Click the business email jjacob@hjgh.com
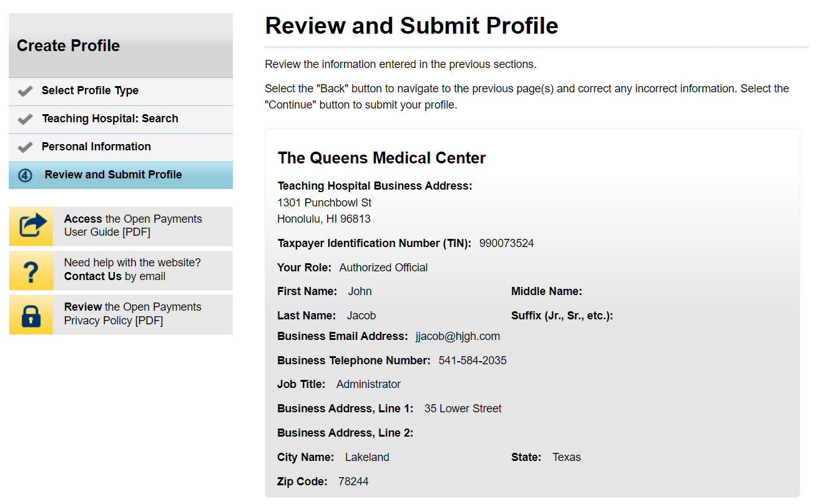 (458, 336)
